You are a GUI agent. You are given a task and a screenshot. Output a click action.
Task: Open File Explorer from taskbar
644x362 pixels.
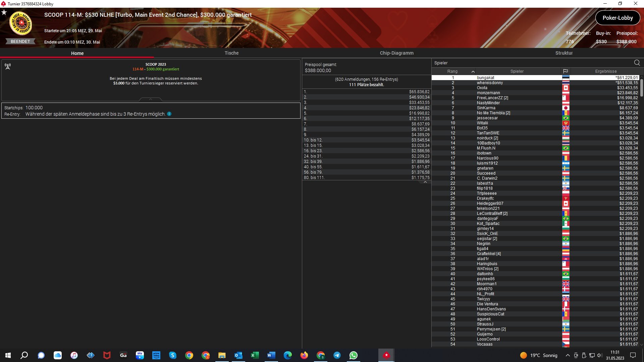pyautogui.click(x=222, y=355)
